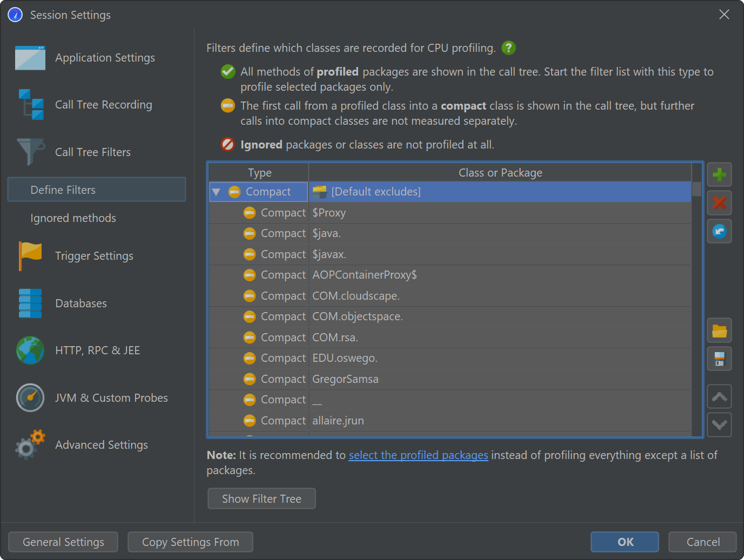Move filter up with the up arrow
This screenshot has height=560, width=744.
719,397
